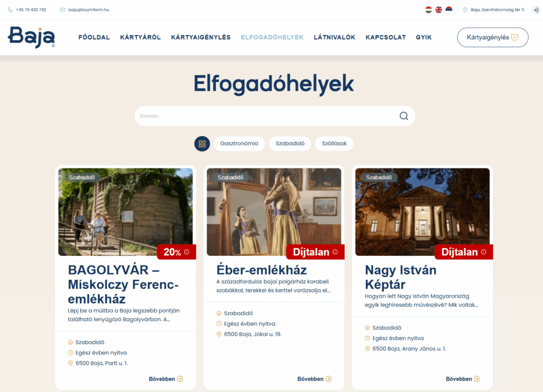Click the envelope email icon
Viewport: 543px width, 392px height.
click(x=63, y=10)
